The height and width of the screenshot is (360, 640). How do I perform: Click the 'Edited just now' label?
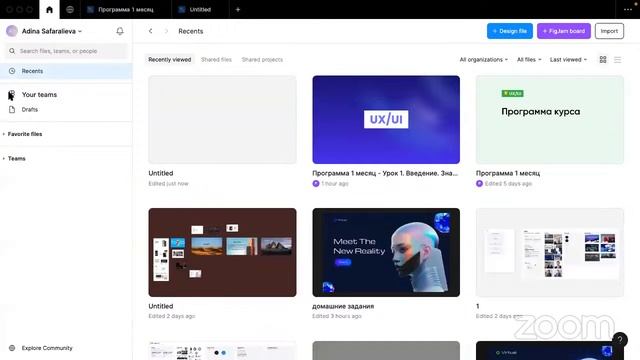(x=168, y=184)
